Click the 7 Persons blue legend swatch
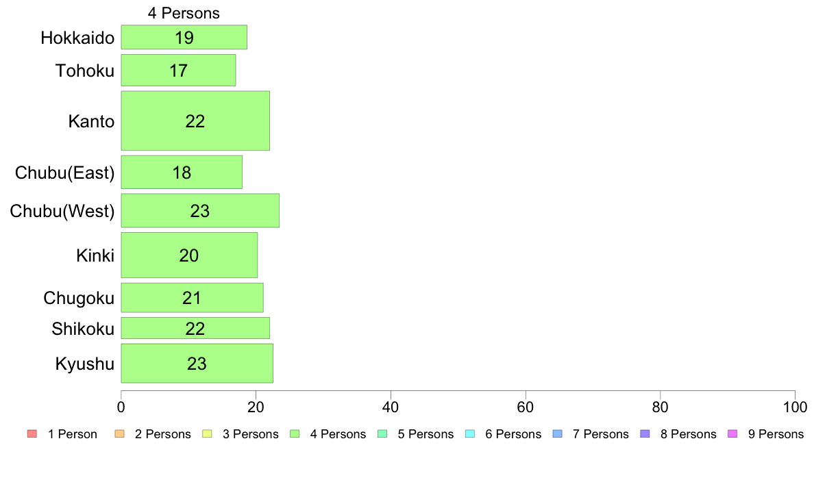The width and height of the screenshot is (814, 504). (558, 434)
